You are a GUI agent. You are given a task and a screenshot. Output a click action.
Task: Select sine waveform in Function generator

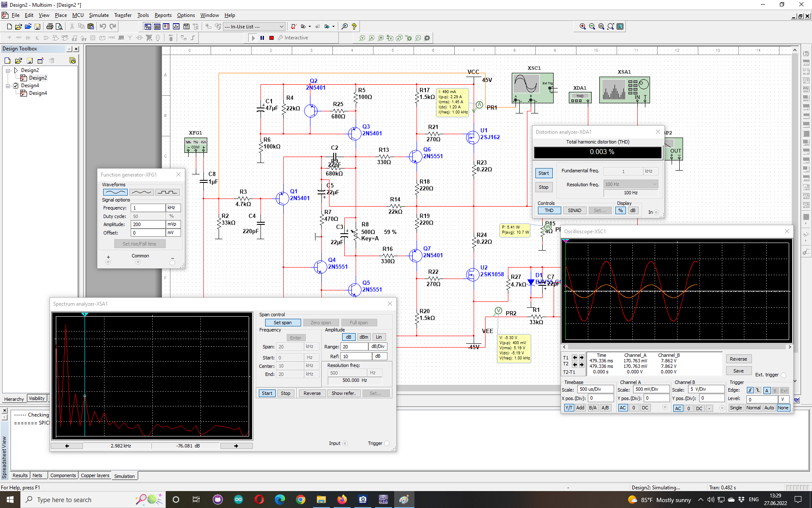(x=115, y=192)
